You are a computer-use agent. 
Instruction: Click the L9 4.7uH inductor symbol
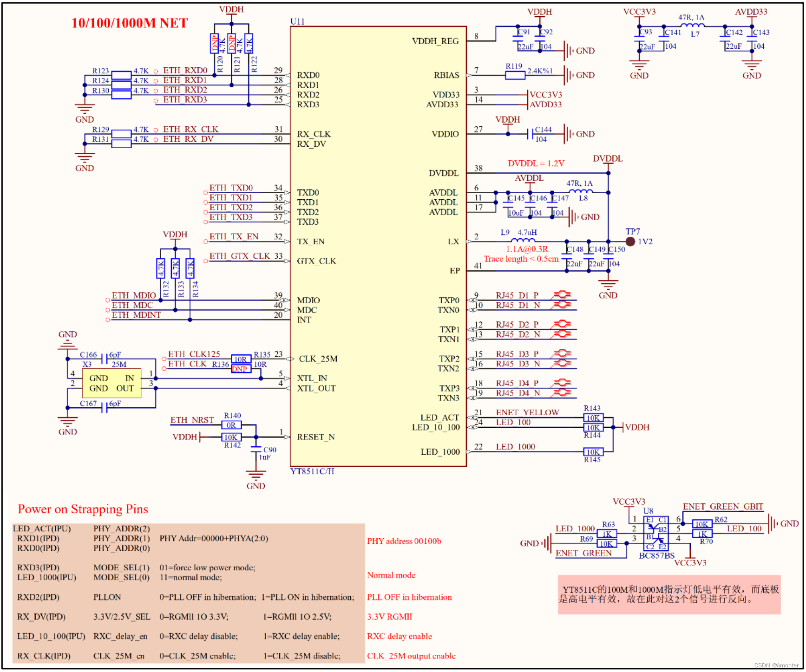[x=523, y=240]
